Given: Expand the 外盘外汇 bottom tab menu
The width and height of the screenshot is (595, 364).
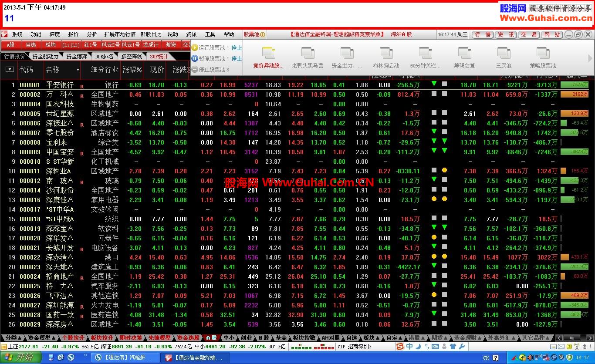Looking at the screenshot, I should (x=502, y=338).
